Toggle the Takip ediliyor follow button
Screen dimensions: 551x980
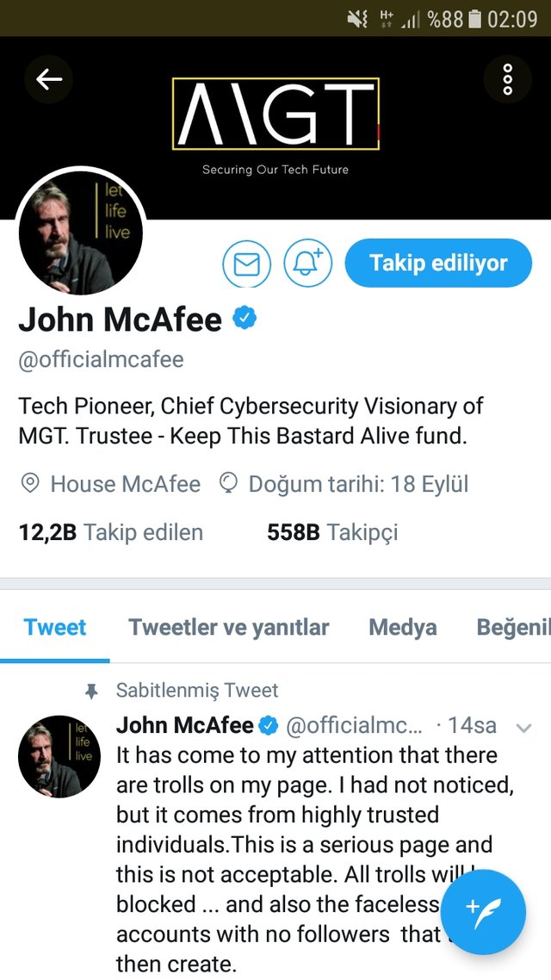pos(438,264)
